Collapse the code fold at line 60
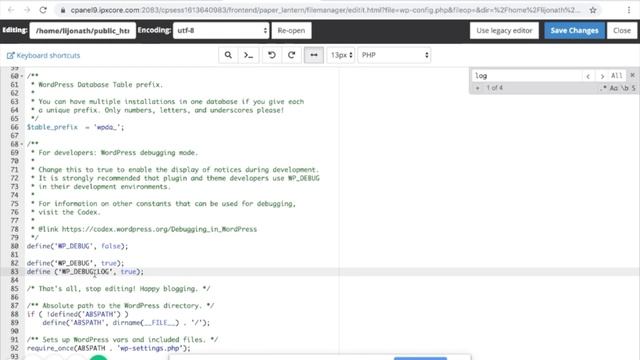 click(x=22, y=76)
